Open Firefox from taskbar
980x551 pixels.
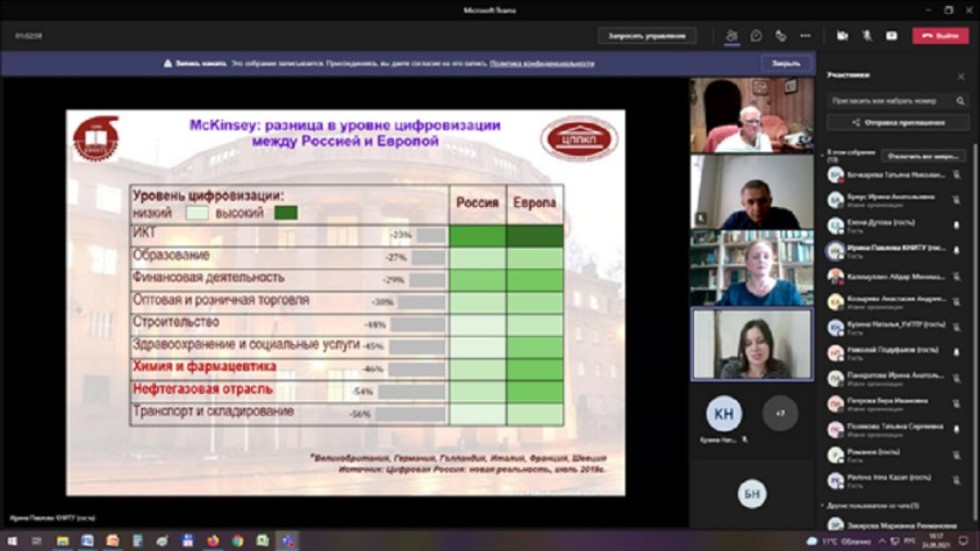[x=212, y=541]
